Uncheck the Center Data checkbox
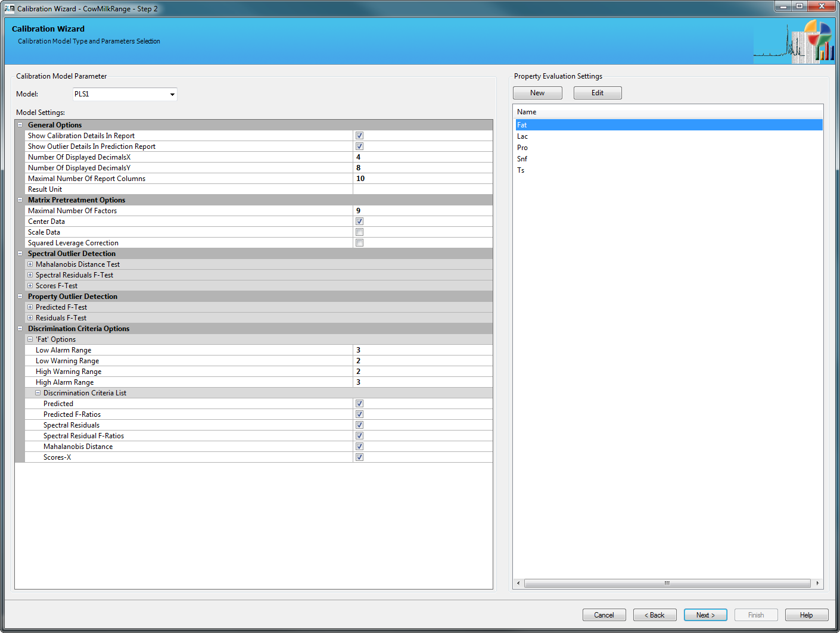 (x=359, y=222)
